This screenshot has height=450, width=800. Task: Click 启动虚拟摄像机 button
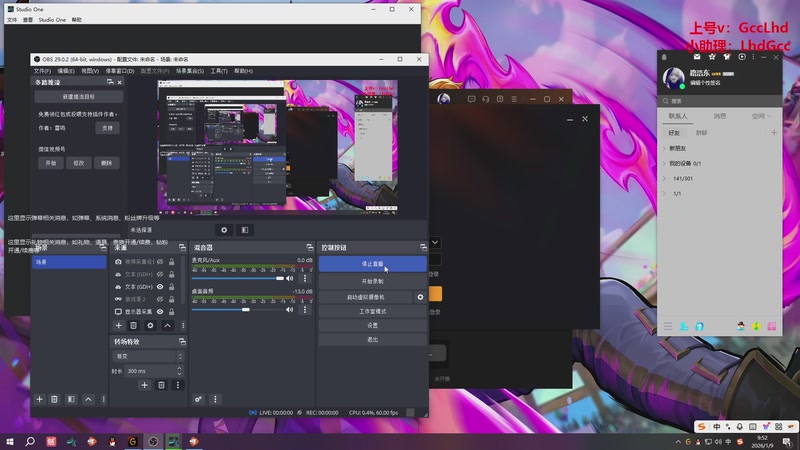(366, 297)
